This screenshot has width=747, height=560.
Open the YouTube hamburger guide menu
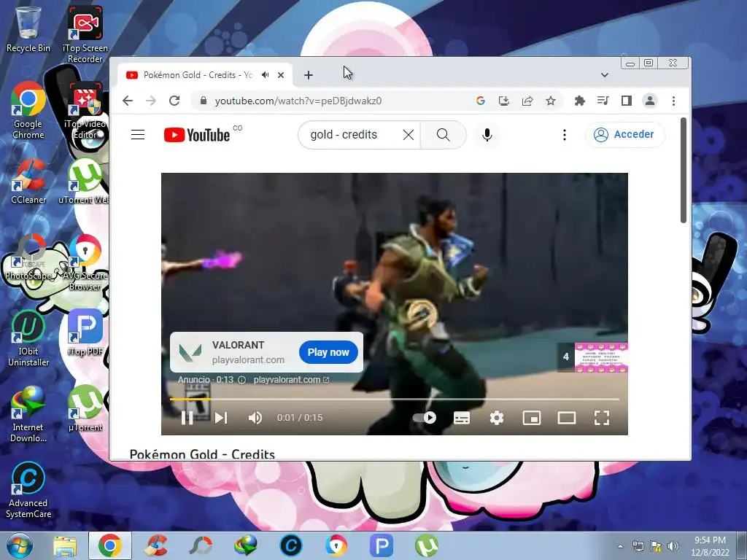point(138,135)
